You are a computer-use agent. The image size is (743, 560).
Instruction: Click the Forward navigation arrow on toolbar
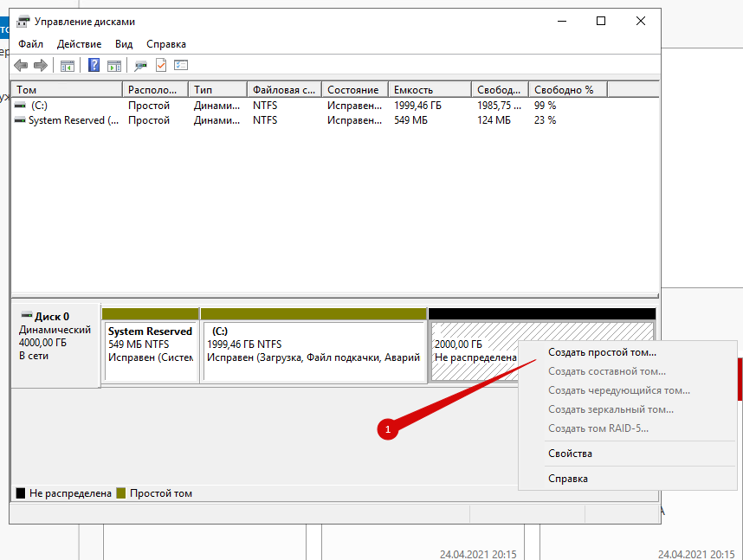[40, 64]
